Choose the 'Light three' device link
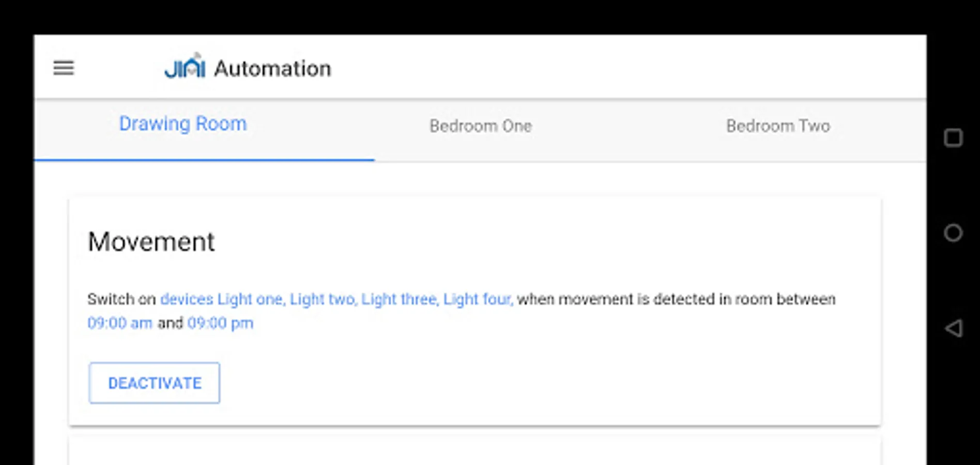This screenshot has width=980, height=465. [400, 299]
